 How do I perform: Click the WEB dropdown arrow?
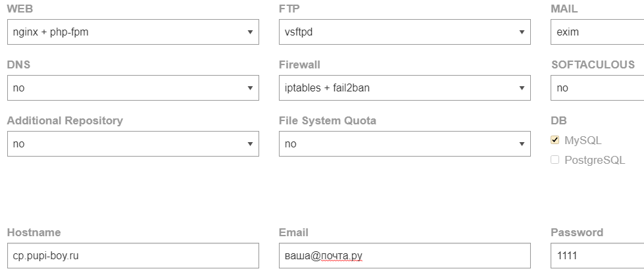point(250,32)
